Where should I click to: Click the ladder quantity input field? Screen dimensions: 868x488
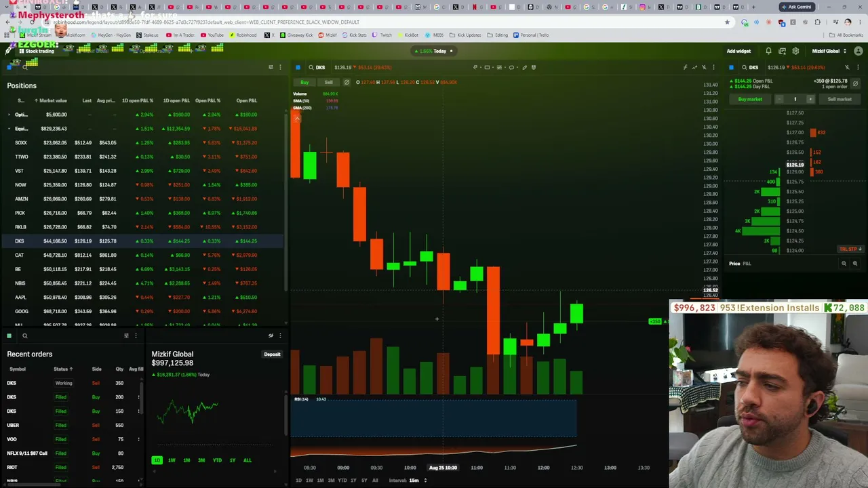(x=795, y=99)
